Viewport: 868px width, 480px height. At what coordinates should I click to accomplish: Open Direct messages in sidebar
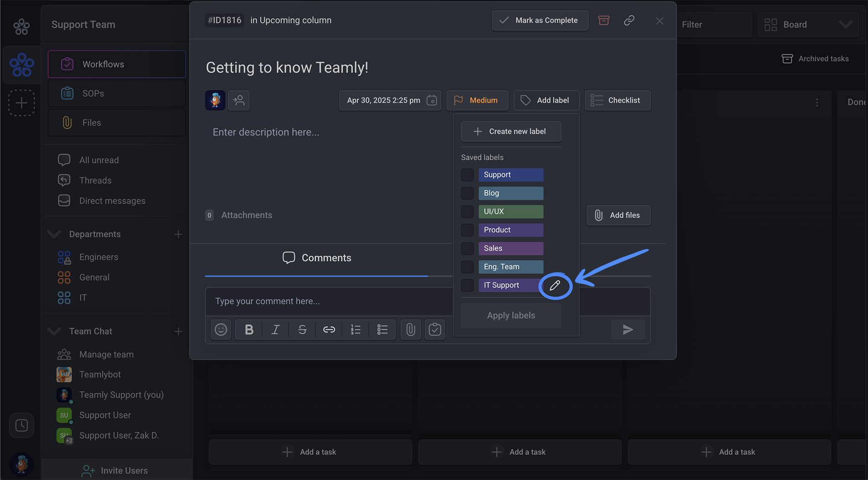tap(112, 201)
